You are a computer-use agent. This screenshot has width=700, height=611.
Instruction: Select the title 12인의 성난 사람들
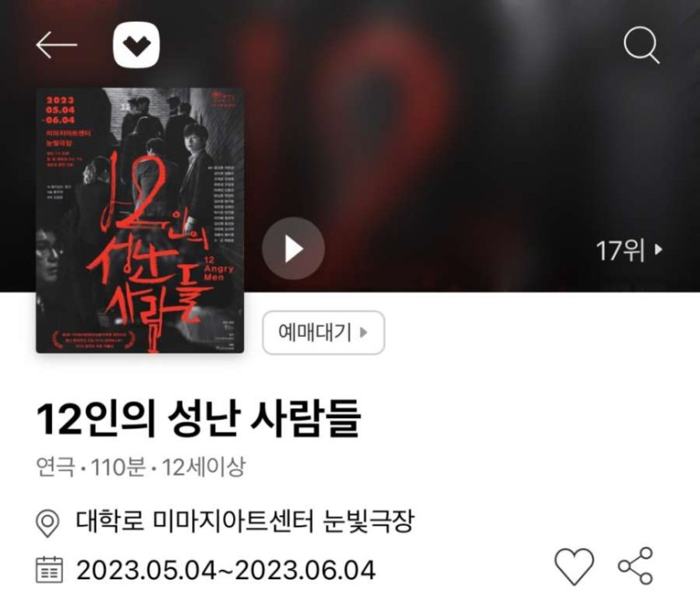pos(198,418)
